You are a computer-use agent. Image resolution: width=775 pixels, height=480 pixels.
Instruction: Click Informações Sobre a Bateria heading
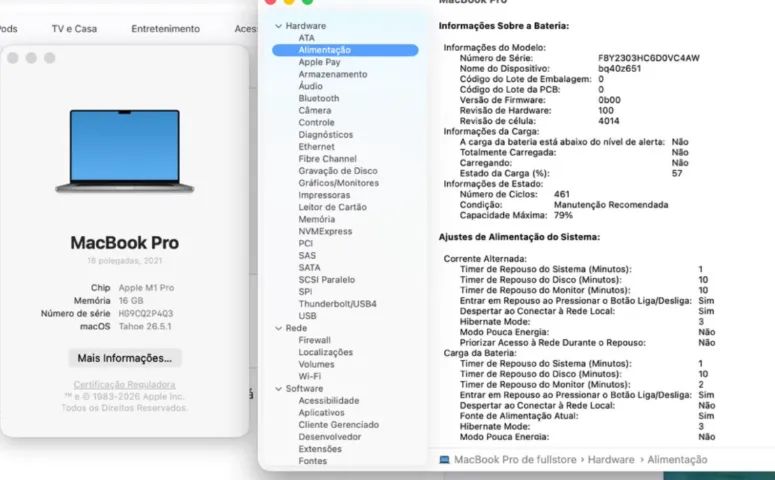coord(504,26)
